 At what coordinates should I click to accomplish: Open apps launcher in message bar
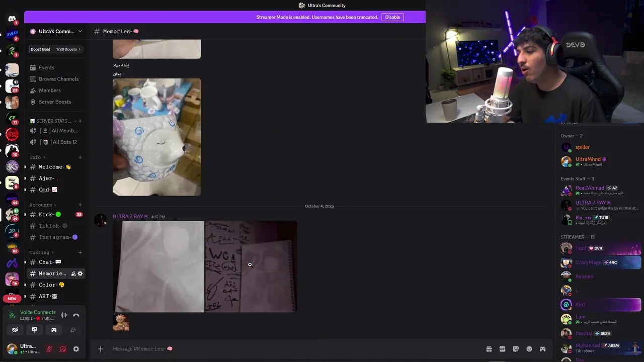tap(542, 349)
